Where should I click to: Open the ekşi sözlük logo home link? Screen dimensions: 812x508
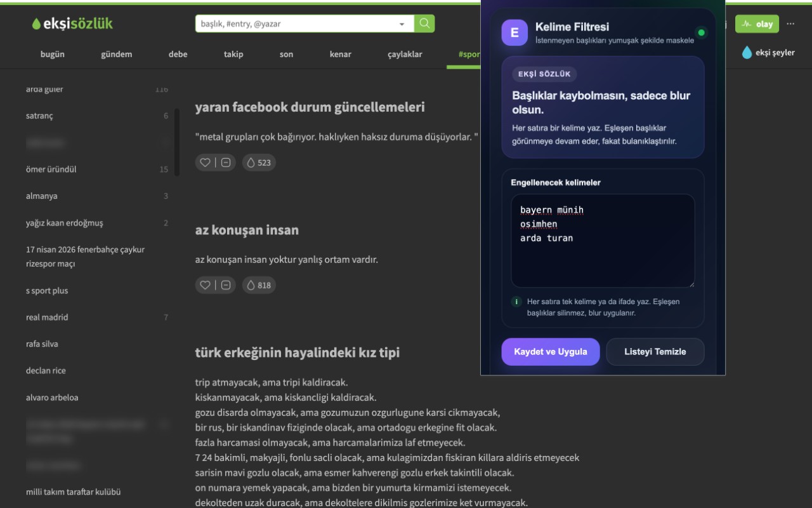pos(72,23)
